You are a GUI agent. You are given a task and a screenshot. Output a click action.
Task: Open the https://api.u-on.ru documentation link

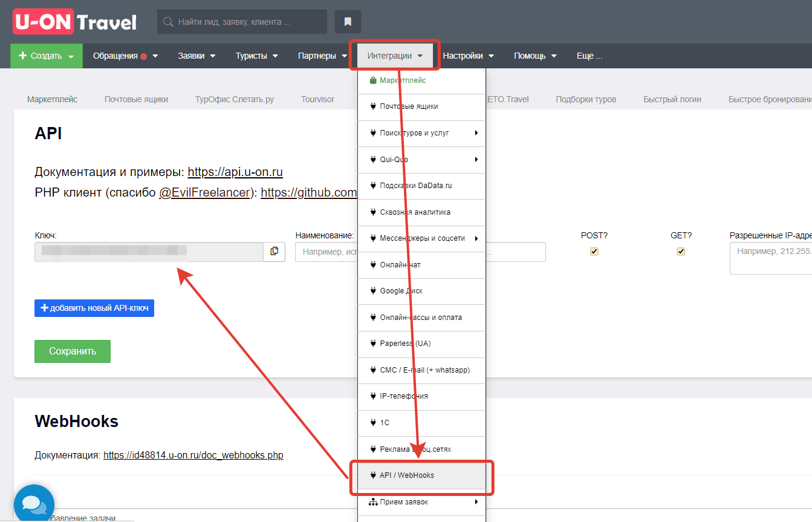point(235,172)
